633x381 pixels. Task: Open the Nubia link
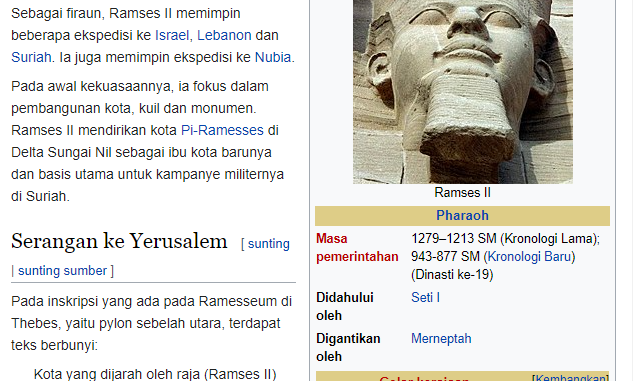pyautogui.click(x=273, y=57)
